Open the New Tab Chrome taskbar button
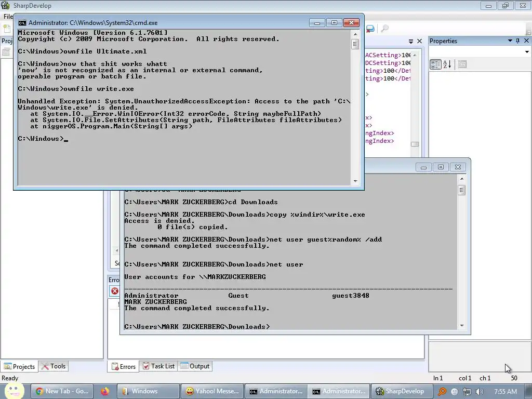 tap(61, 391)
